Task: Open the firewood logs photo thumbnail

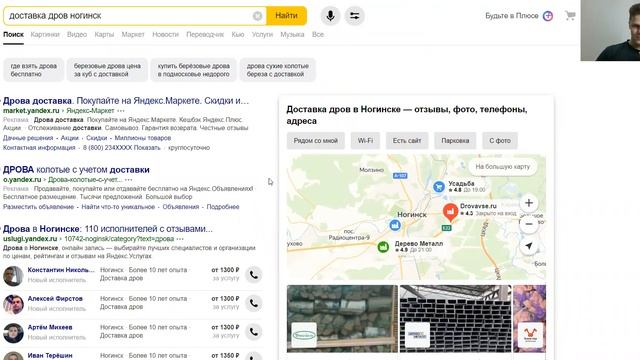Action: (x=342, y=319)
